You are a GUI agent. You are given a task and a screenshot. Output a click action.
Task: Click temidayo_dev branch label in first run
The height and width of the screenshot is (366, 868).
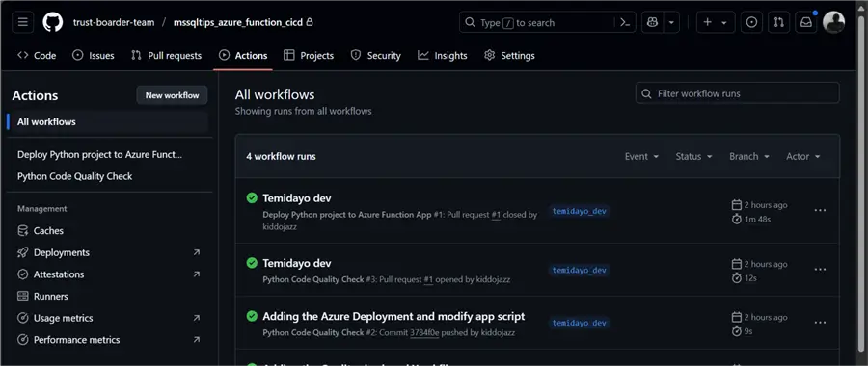pos(580,211)
